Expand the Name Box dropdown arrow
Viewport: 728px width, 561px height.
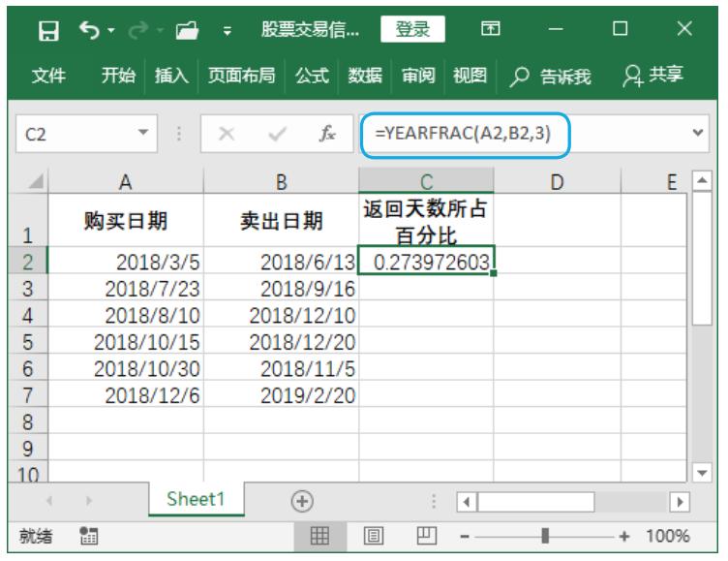(143, 133)
